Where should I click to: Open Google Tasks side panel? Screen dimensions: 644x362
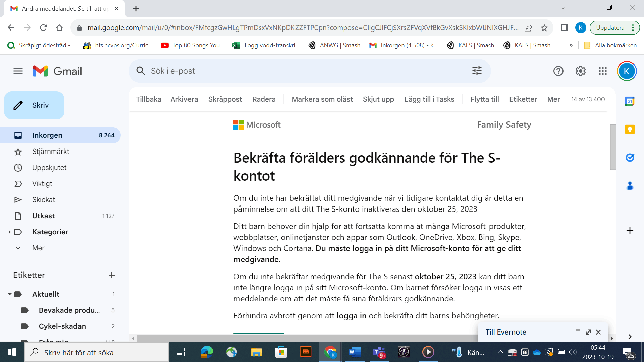tap(630, 157)
